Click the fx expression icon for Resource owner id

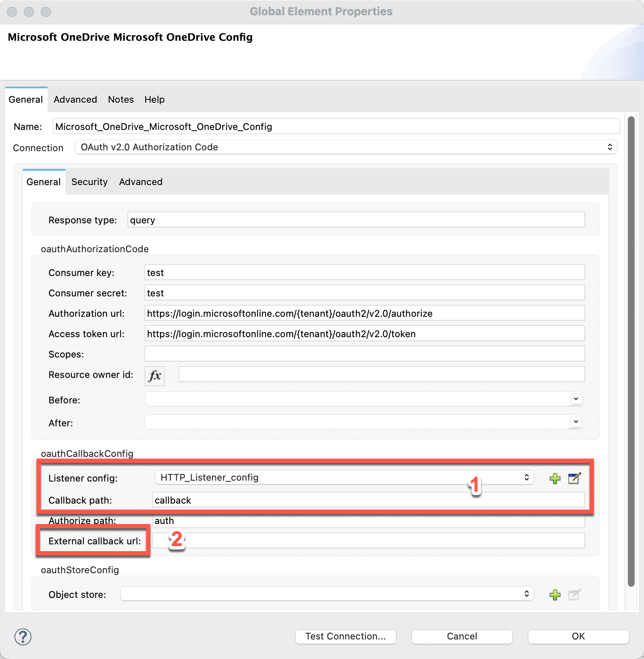coord(154,376)
